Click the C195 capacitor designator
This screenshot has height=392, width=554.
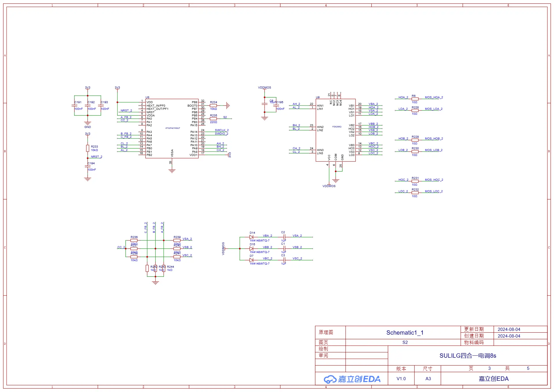(280, 102)
